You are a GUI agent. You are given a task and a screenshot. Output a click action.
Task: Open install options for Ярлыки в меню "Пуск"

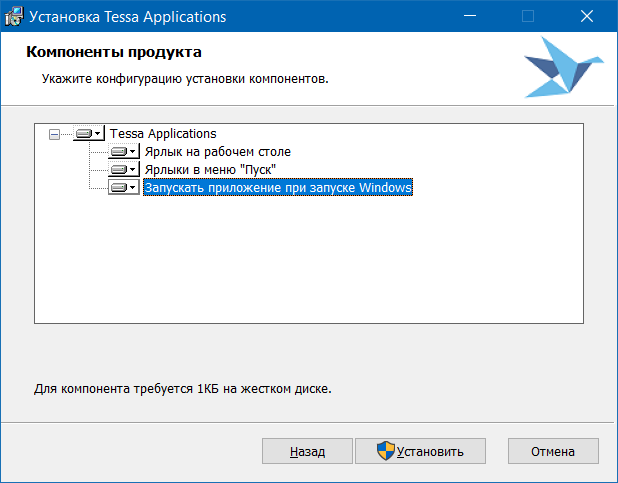[x=124, y=169]
